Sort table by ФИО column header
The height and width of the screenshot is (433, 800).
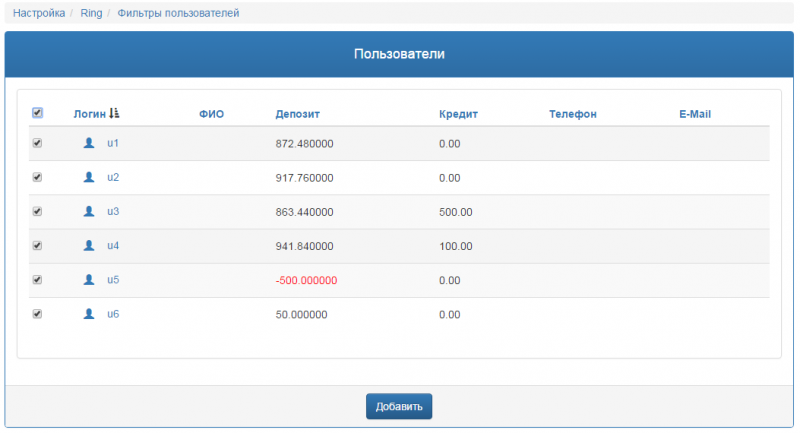click(211, 114)
